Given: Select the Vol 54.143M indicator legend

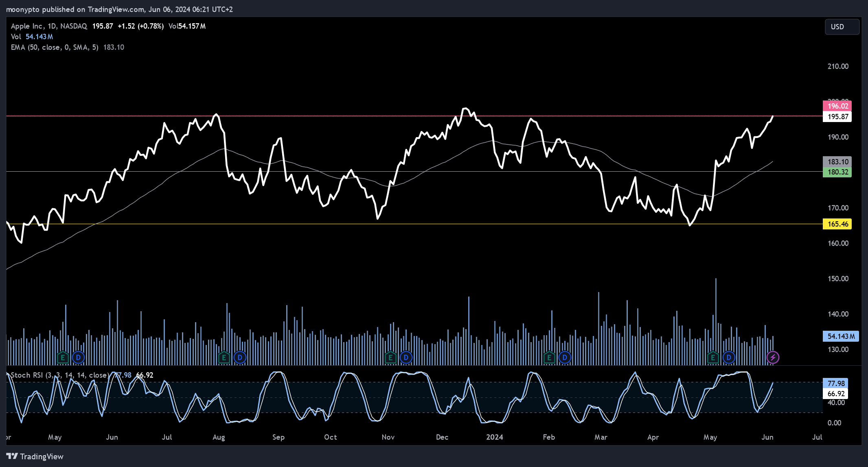Looking at the screenshot, I should pos(32,37).
